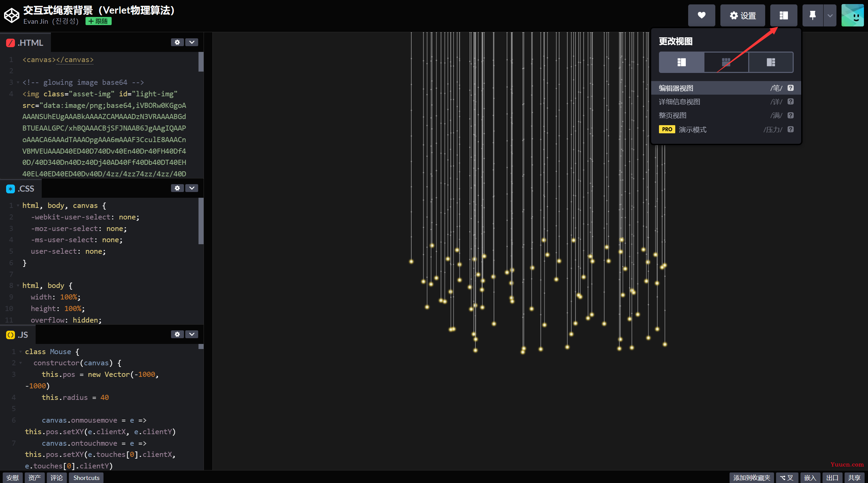Image resolution: width=868 pixels, height=483 pixels.
Task: Toggle the 更改视图 middle grid option
Action: tap(726, 61)
